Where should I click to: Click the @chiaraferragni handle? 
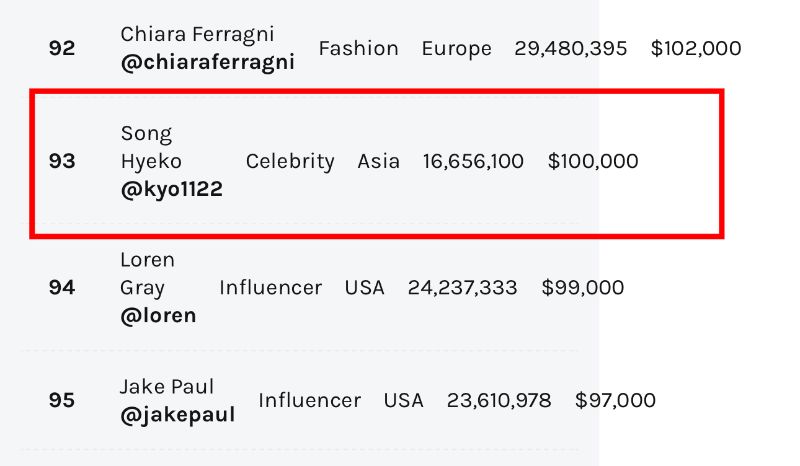coord(208,63)
